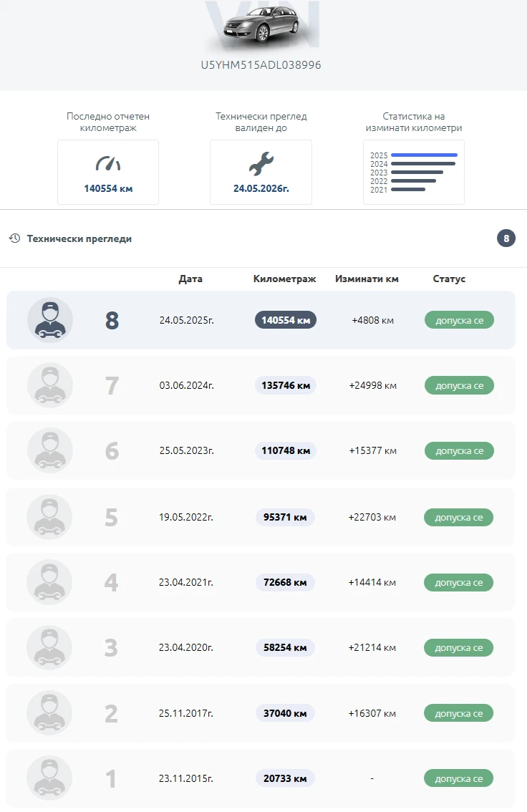The height and width of the screenshot is (812, 527).
Task: Click the 24.05.2026г. inspection validity card
Action: pos(261,173)
